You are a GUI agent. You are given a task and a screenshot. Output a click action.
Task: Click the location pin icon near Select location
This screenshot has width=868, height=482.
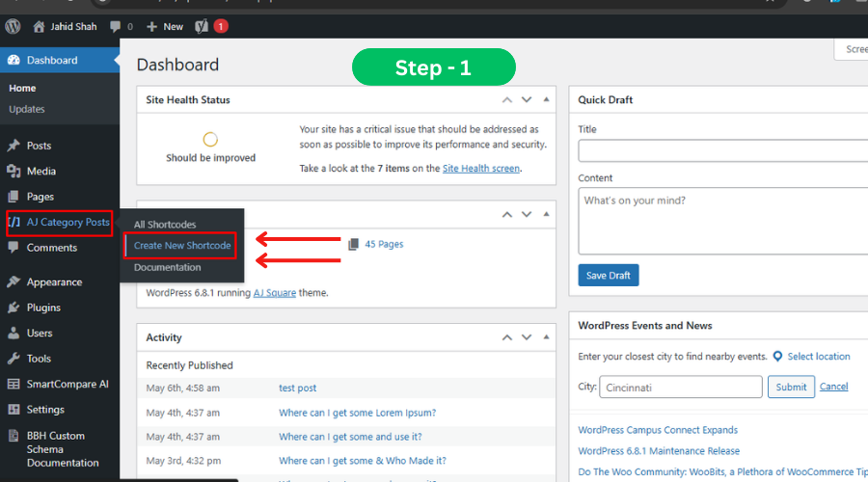[777, 357]
